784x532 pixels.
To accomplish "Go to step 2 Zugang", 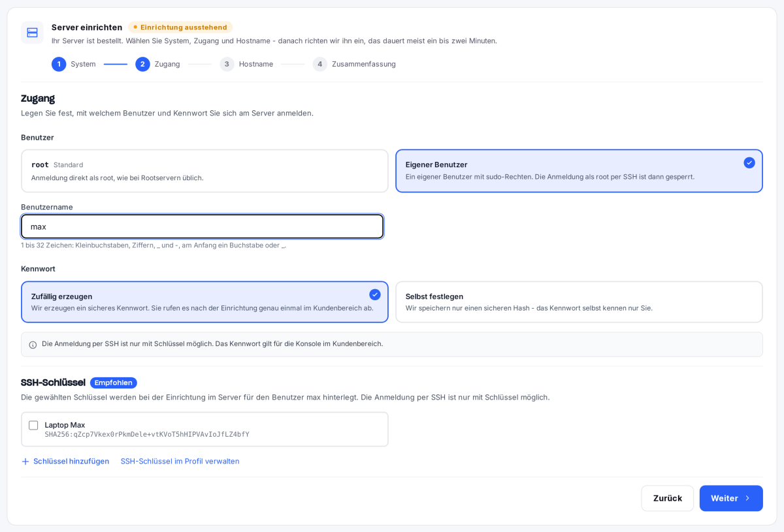I will click(157, 64).
